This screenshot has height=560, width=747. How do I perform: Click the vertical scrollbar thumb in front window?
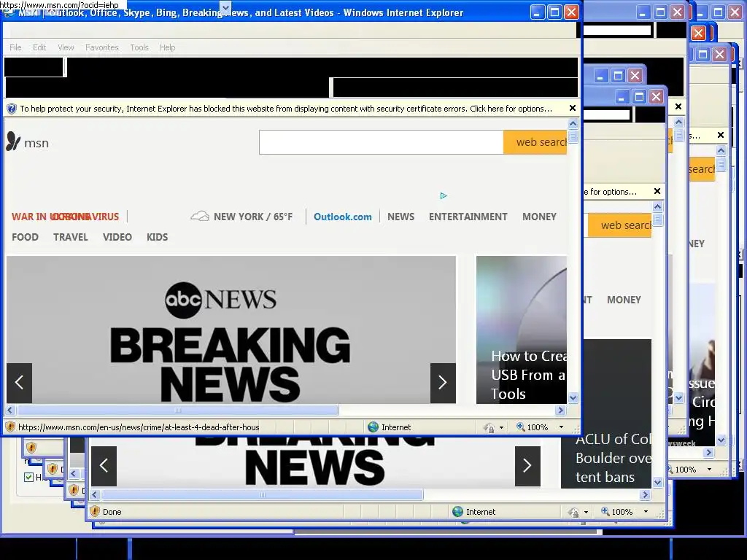coord(573,136)
